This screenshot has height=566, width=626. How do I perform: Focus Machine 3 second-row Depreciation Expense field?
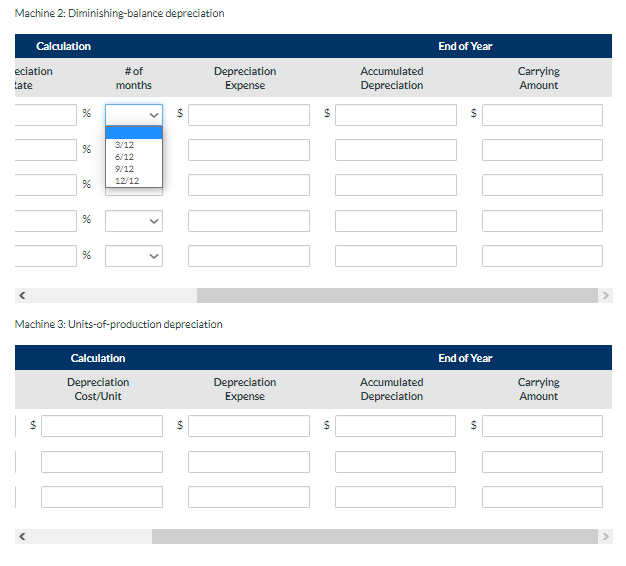coord(249,462)
